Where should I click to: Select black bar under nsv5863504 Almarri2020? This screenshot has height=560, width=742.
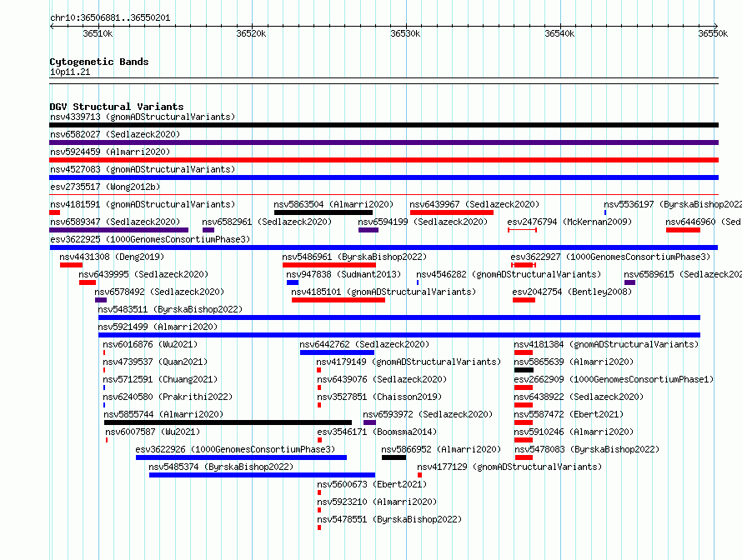click(323, 212)
